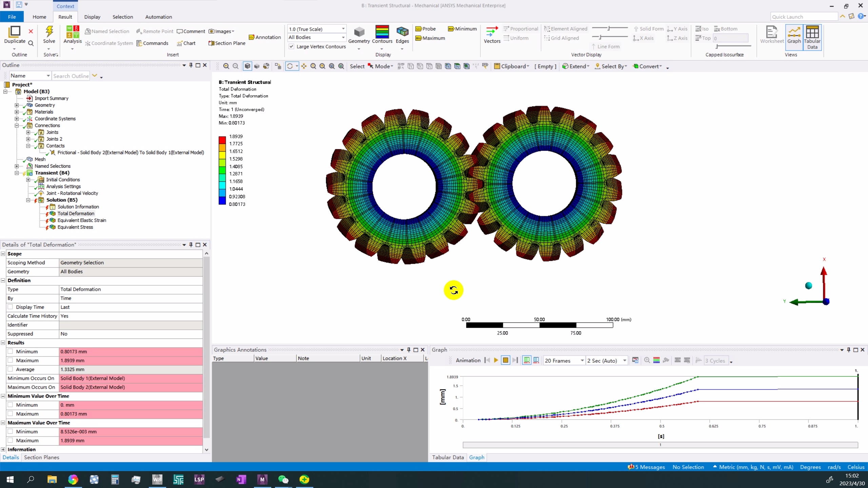Click the red top legend color

click(222, 140)
